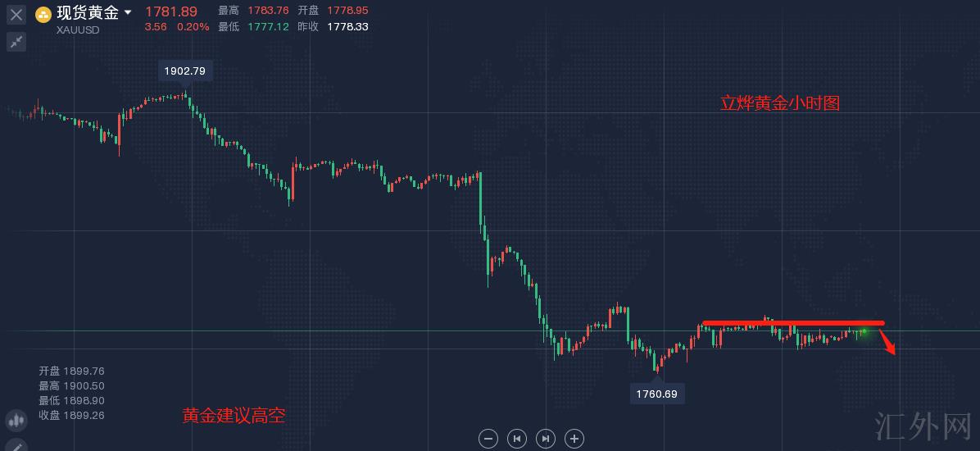
Task: Click the 1760.69 low price label
Action: point(656,394)
